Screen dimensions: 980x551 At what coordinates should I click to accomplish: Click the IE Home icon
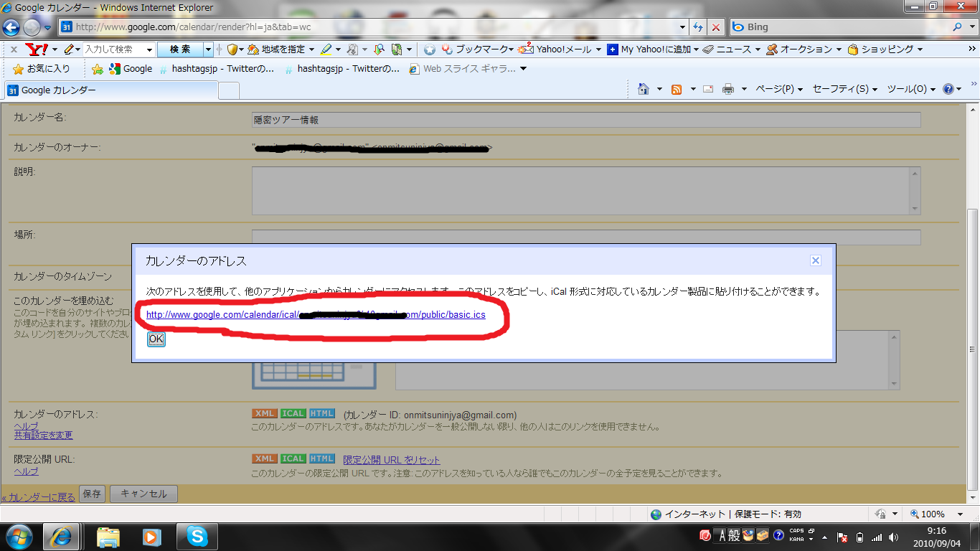tap(644, 89)
